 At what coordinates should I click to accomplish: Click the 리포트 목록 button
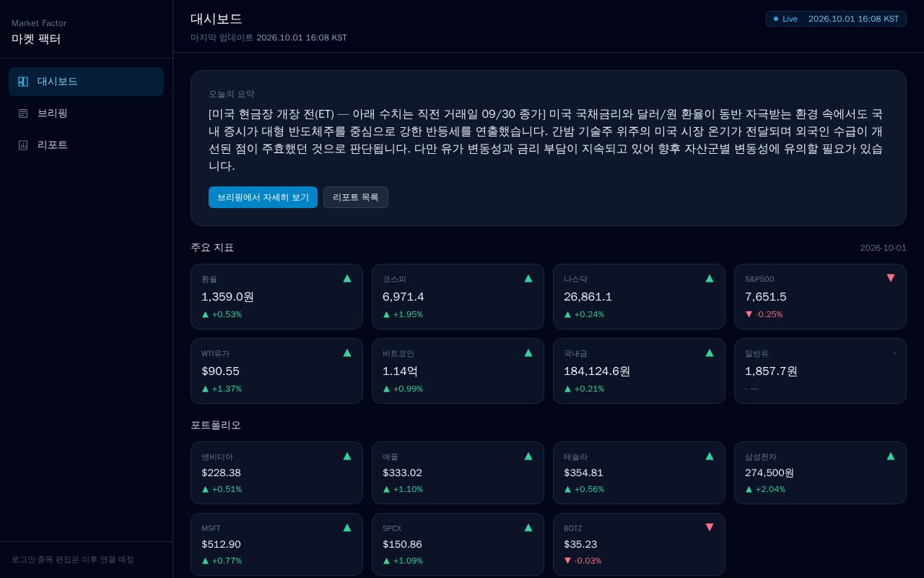click(356, 197)
